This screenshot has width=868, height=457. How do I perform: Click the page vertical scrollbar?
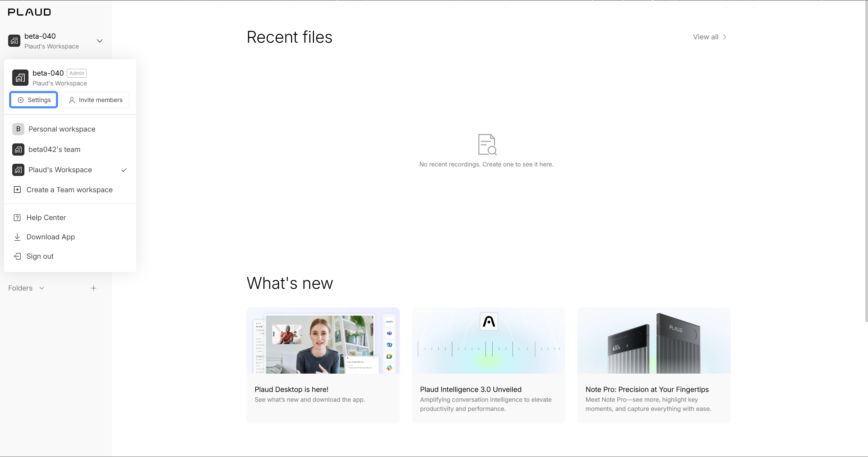point(866,161)
